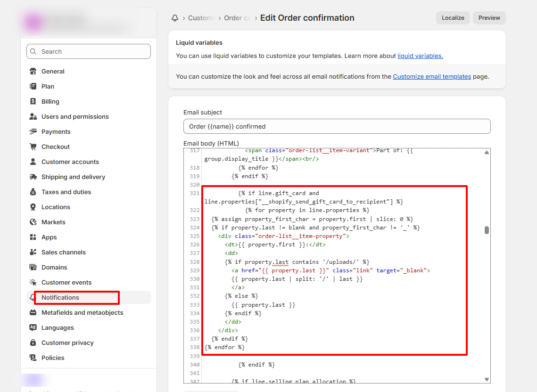The height and width of the screenshot is (392, 537).
Task: Click the notification bell breadcrumb icon
Action: (x=175, y=18)
